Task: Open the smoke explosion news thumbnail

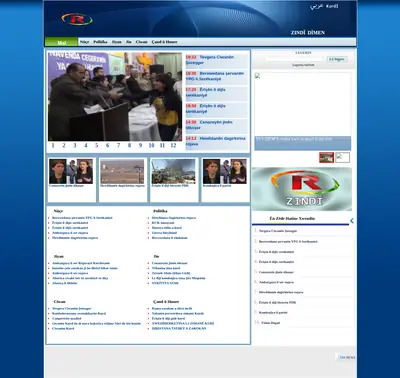Action: (173, 171)
